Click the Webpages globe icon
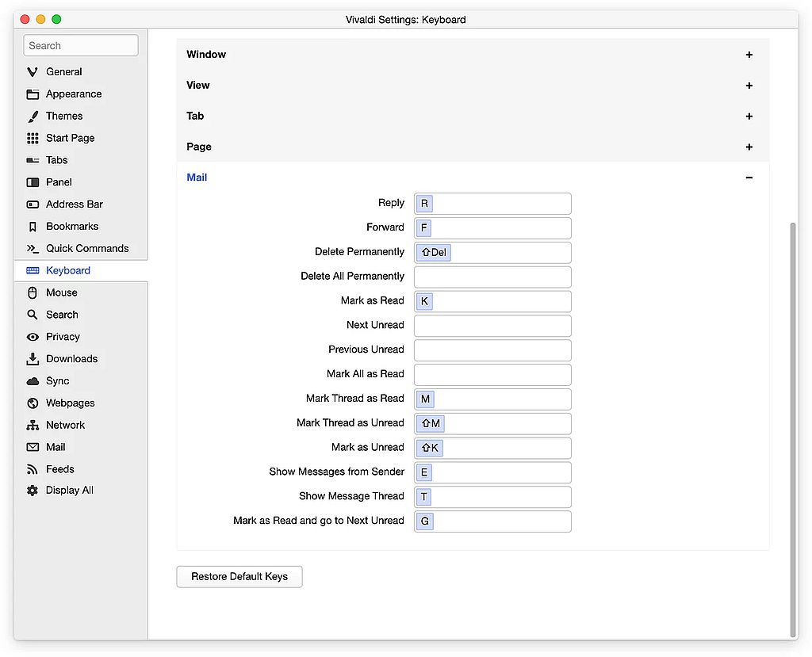The height and width of the screenshot is (657, 812). 33,403
